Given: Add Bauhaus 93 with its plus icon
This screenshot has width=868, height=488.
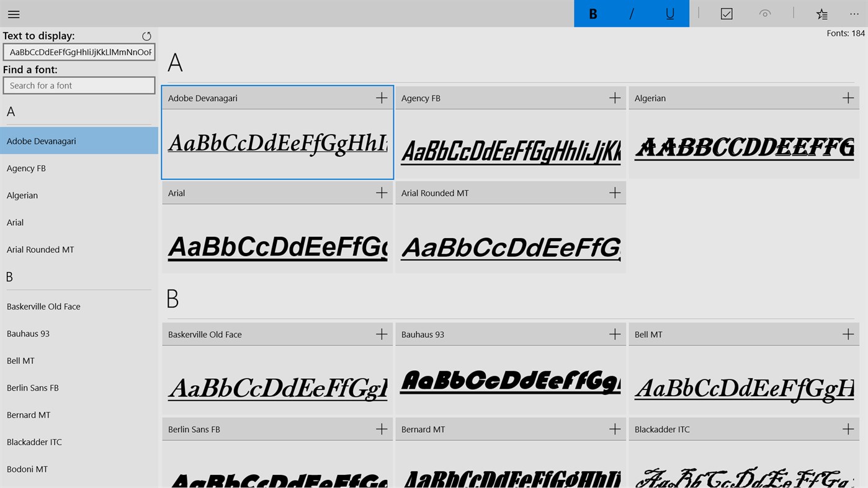Looking at the screenshot, I should [615, 334].
